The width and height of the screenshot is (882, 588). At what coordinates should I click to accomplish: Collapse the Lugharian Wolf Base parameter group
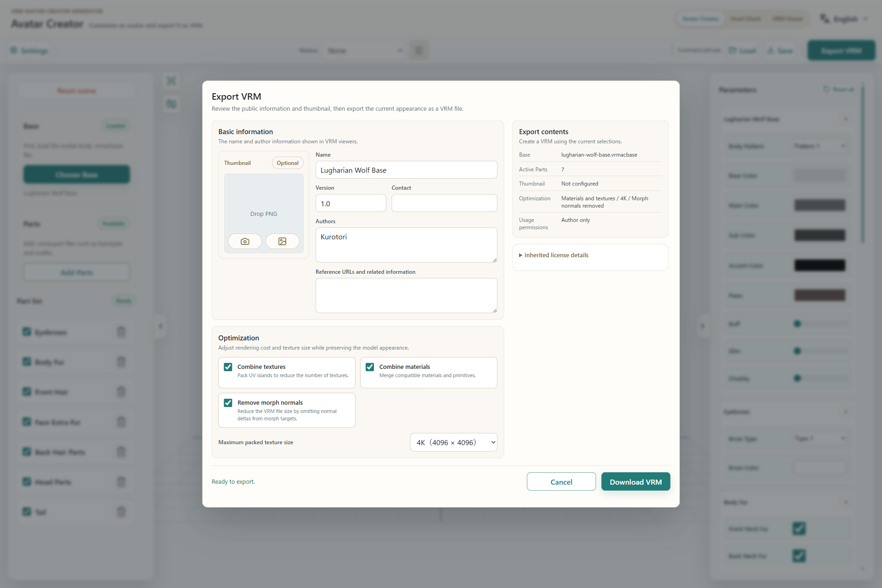(x=846, y=119)
